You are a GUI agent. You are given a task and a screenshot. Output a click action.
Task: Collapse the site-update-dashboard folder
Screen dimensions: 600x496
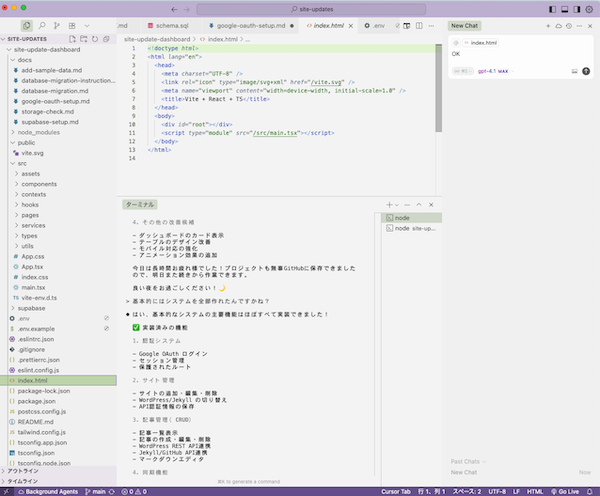(58, 49)
